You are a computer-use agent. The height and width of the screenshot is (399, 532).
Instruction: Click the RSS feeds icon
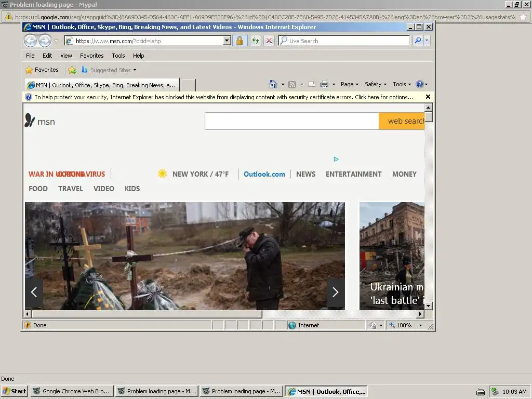tap(292, 84)
